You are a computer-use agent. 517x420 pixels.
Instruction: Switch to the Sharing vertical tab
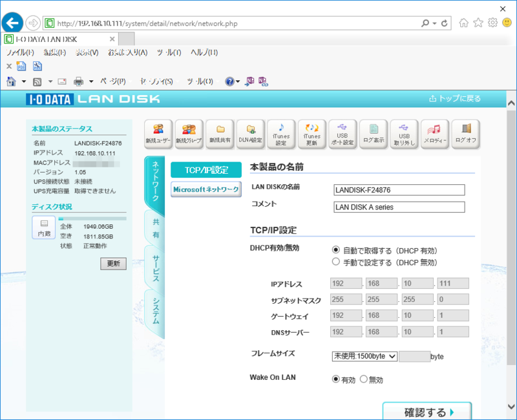(155, 228)
